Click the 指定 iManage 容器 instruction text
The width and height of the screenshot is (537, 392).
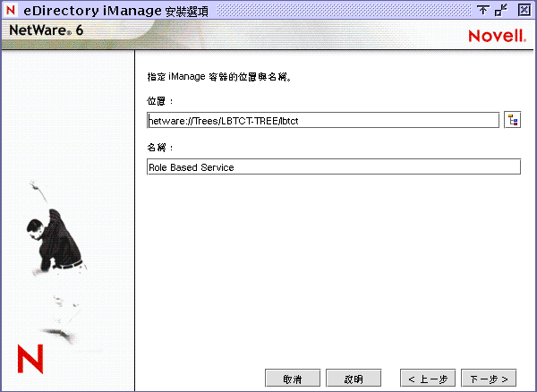(219, 77)
